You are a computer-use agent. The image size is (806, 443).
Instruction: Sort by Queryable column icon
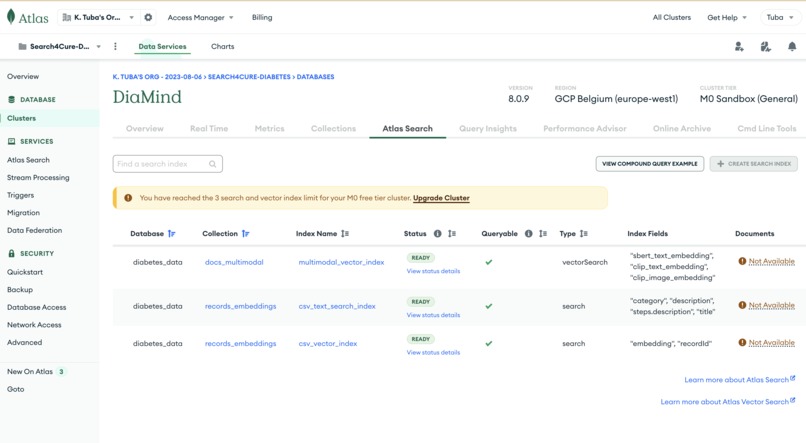(x=543, y=233)
